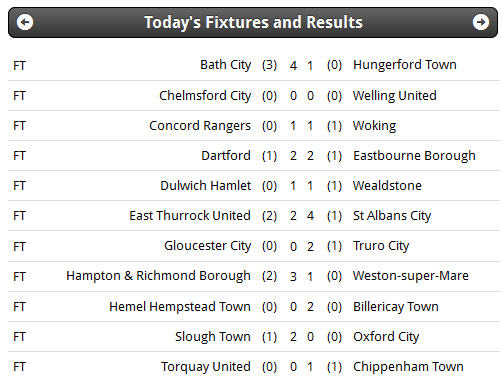502x389 pixels.
Task: Select Chelmsford City team name
Action: pos(205,96)
